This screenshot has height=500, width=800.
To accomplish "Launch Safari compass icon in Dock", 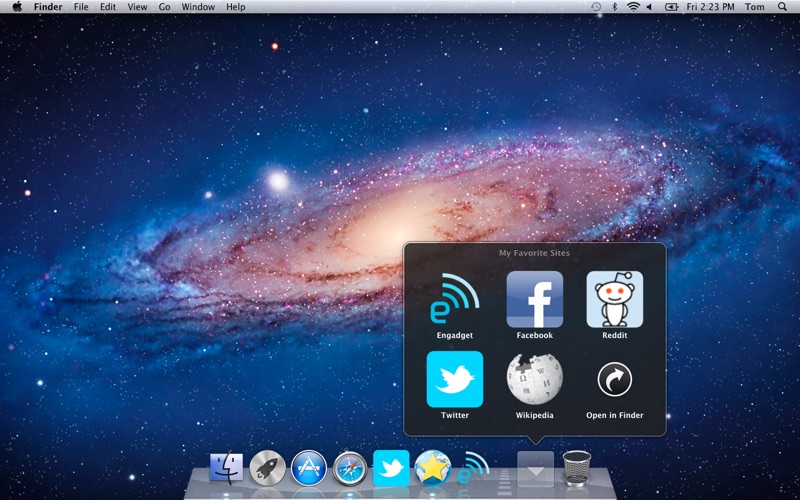I will click(x=350, y=468).
